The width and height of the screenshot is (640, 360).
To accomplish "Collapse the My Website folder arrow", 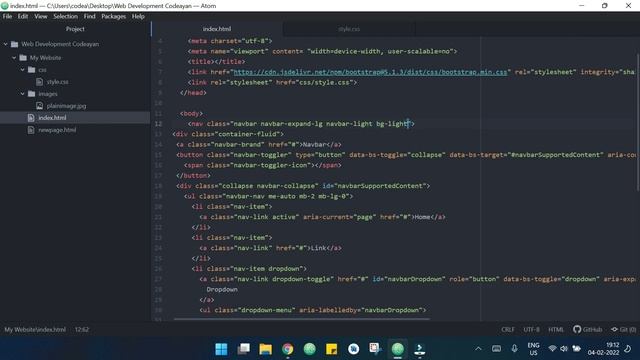I will pyautogui.click(x=14, y=58).
